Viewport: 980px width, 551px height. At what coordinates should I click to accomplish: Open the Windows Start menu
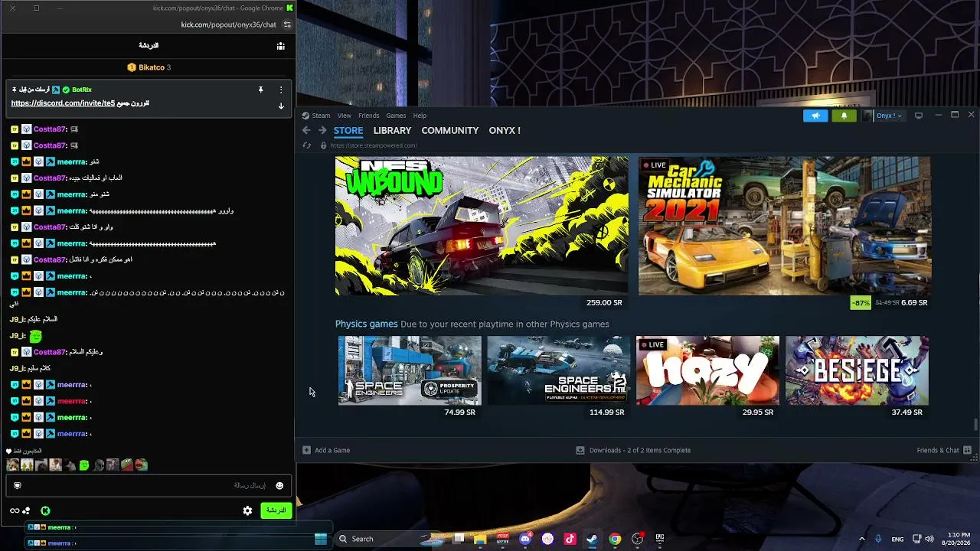[321, 539]
